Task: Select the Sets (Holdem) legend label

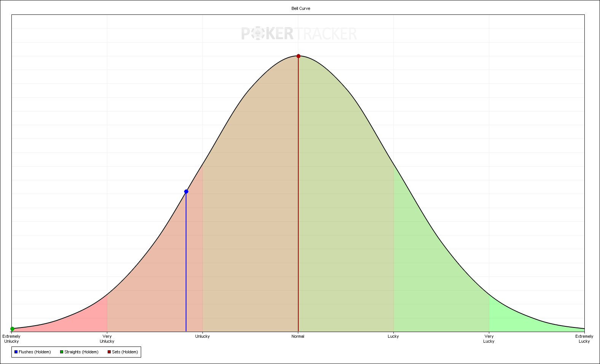Action: coord(125,352)
